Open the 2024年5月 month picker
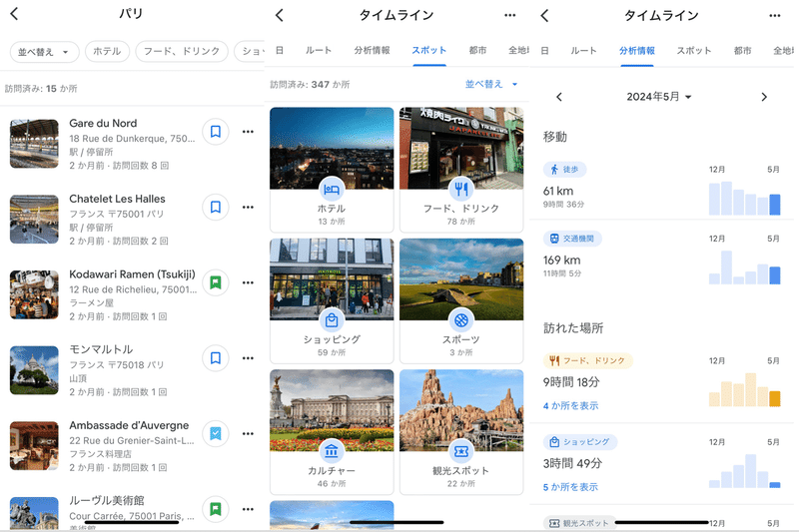The image size is (799, 532). 659,97
